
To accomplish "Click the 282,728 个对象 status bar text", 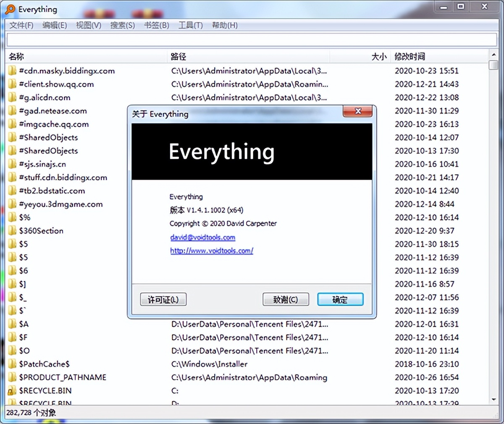I will (x=31, y=413).
